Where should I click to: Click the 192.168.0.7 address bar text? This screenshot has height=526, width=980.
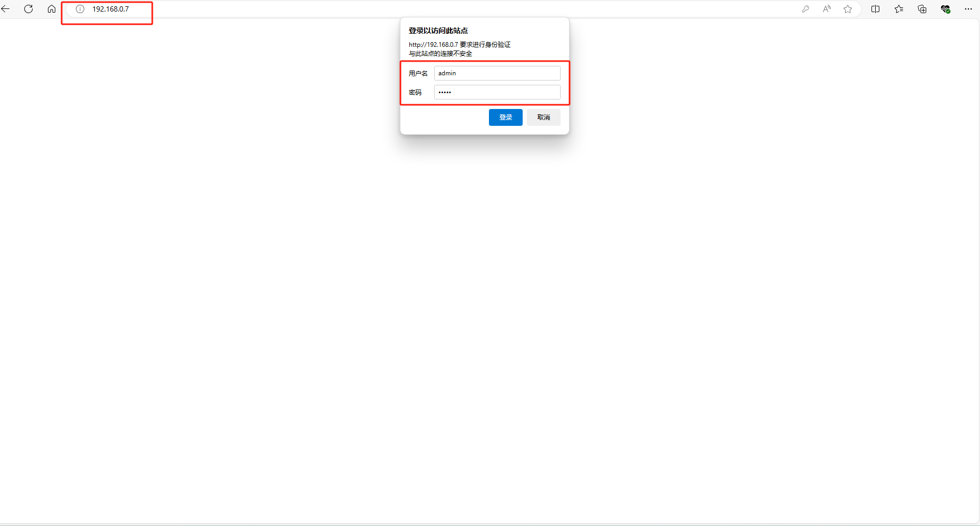(111, 9)
